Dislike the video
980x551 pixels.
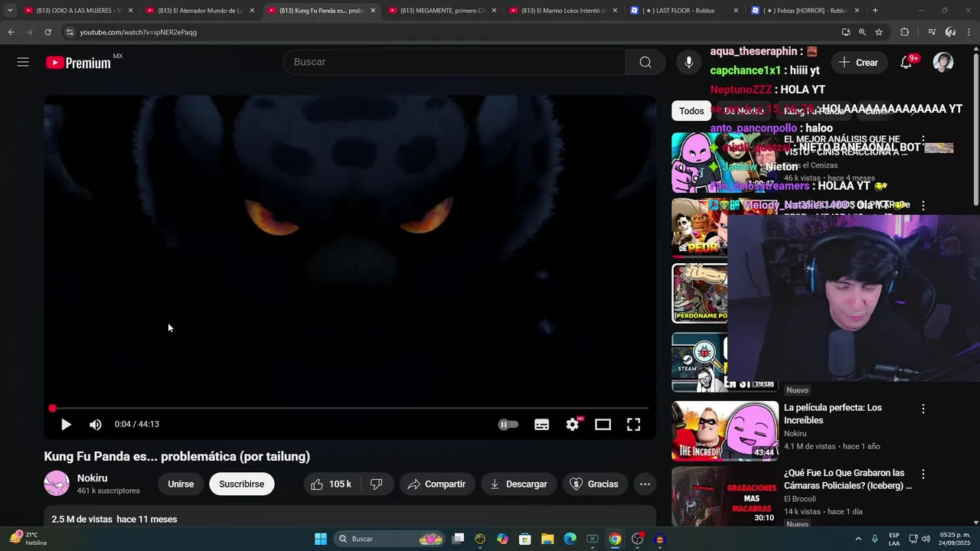[377, 484]
